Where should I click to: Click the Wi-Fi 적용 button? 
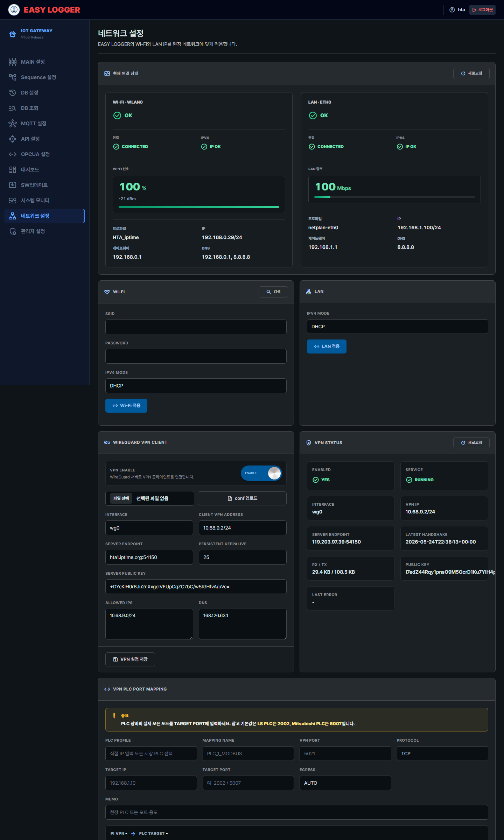coord(126,406)
